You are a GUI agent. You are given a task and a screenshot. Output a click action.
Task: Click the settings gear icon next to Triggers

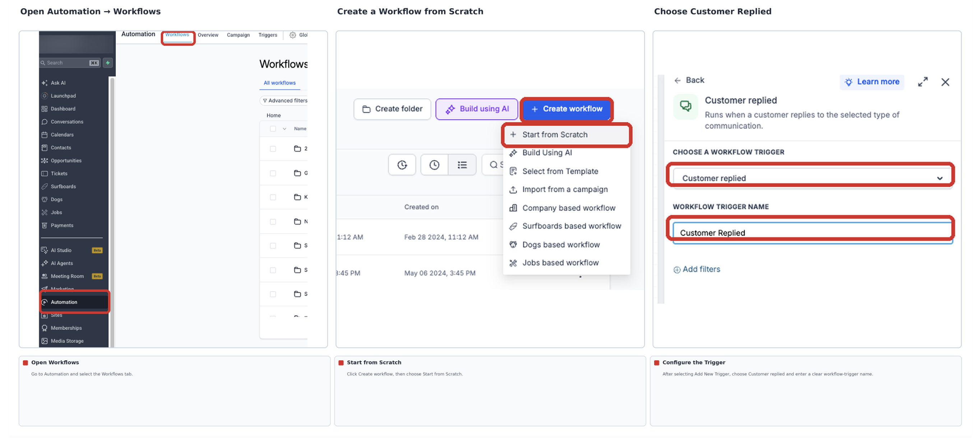(x=292, y=35)
